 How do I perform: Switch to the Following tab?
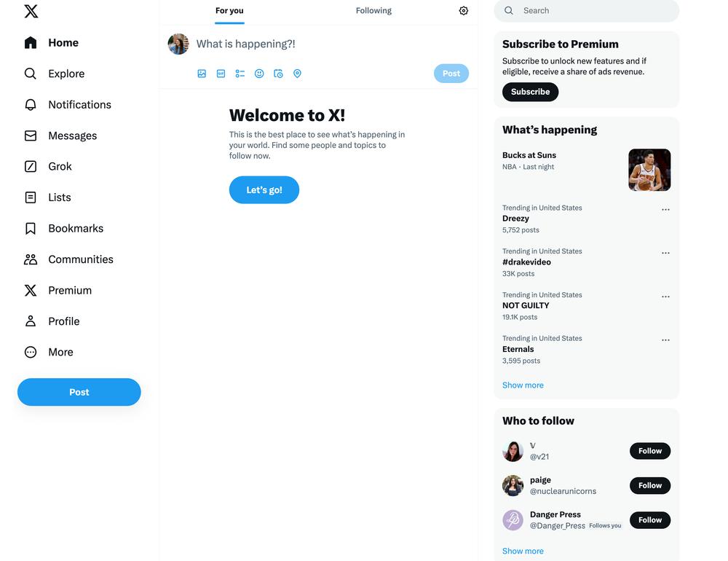click(x=373, y=11)
